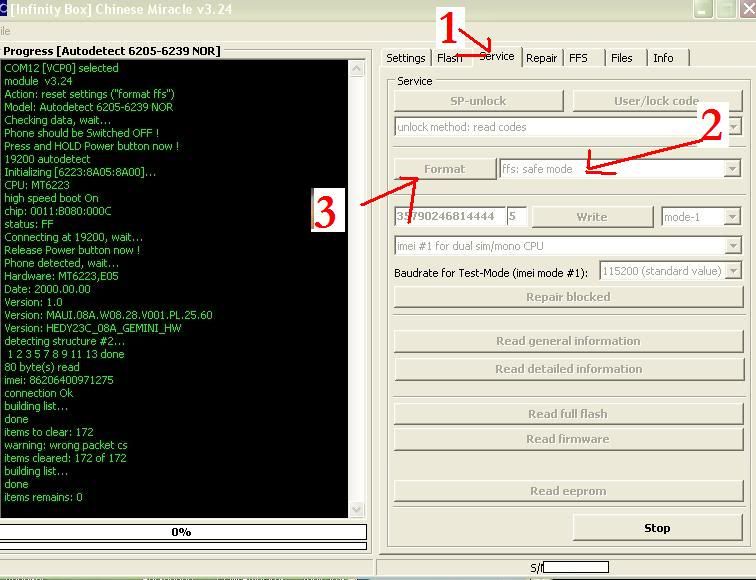Expand the unlock method dropdown
Image resolution: width=756 pixels, height=580 pixels.
(x=734, y=128)
